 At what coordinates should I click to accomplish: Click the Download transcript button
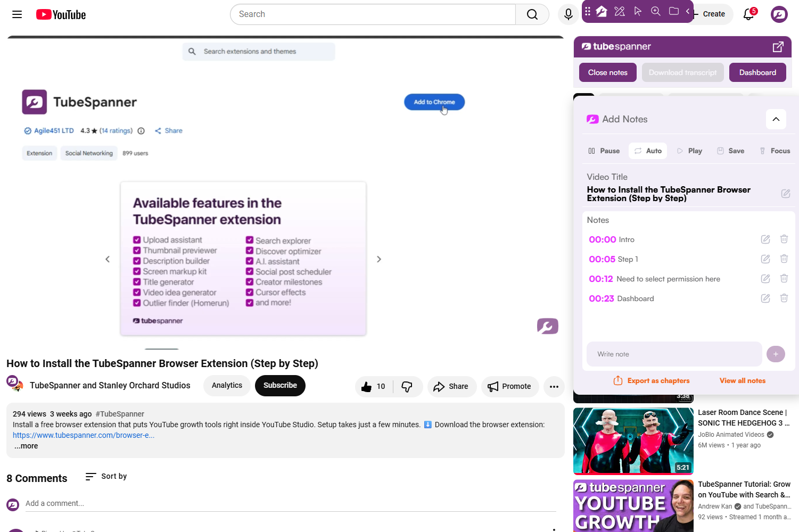click(683, 72)
